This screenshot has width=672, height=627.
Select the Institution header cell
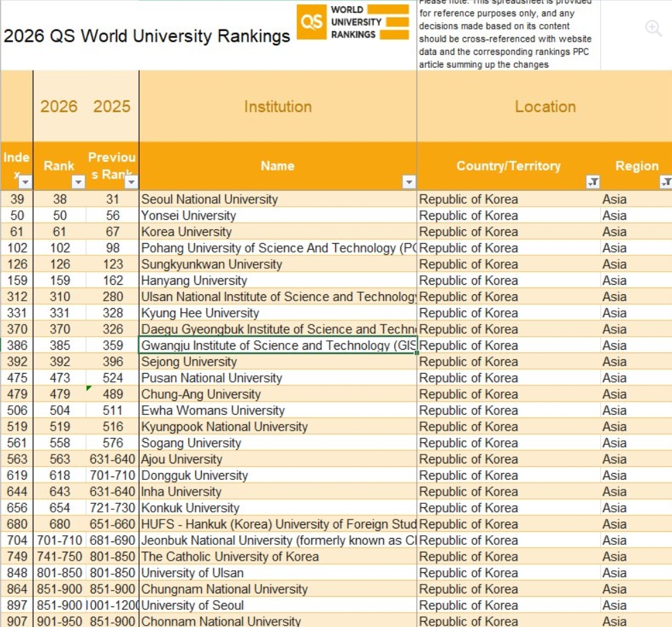pos(278,106)
